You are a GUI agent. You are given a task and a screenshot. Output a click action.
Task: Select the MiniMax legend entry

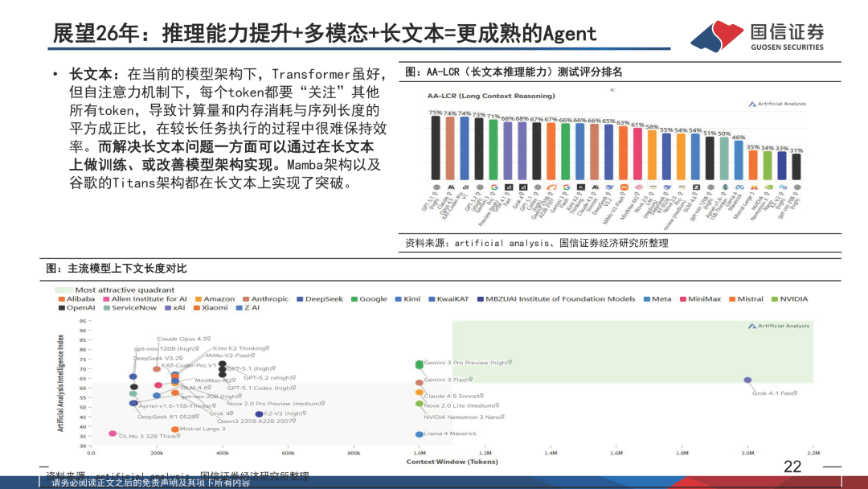(x=700, y=299)
